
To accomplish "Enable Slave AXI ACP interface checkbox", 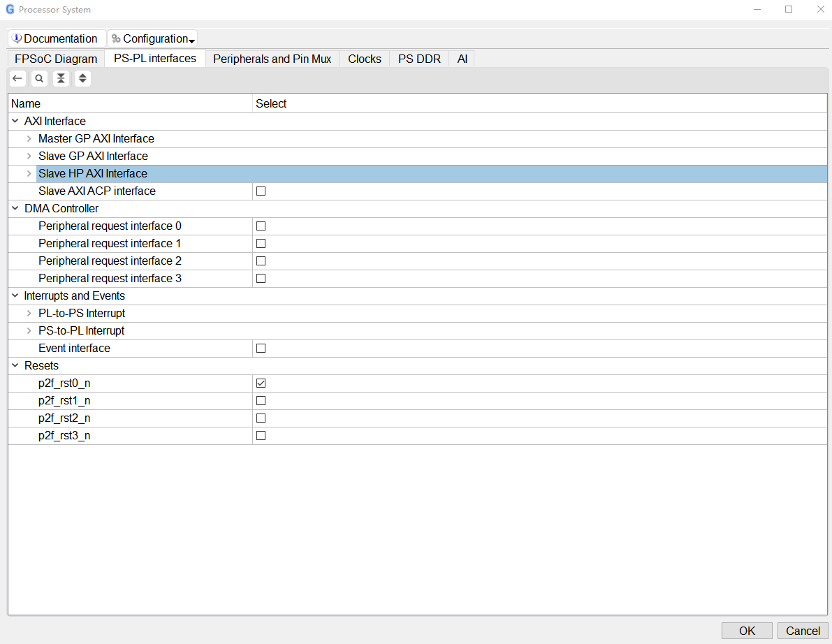I will click(x=261, y=191).
